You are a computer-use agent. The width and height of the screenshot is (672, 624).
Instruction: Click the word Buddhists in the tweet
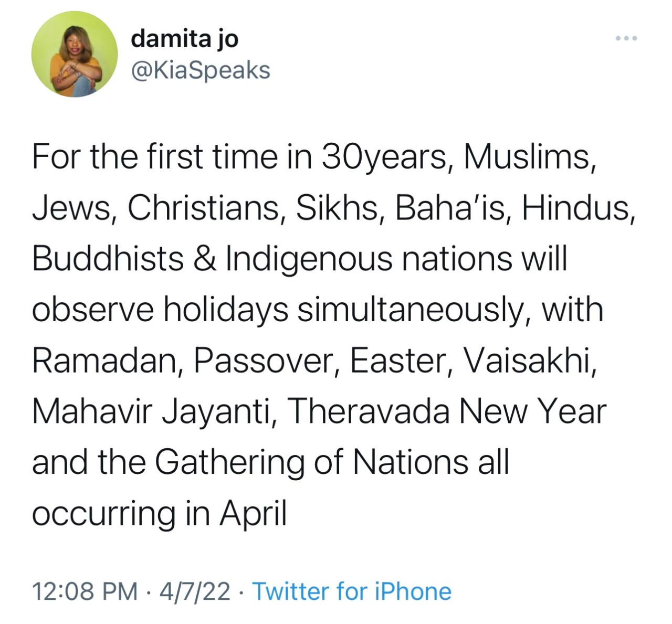(108, 259)
